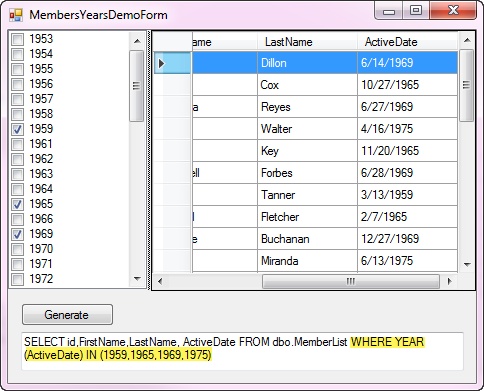
Task: Click the MembersYearsDemoForm app icon in title bar
Action: [16, 15]
